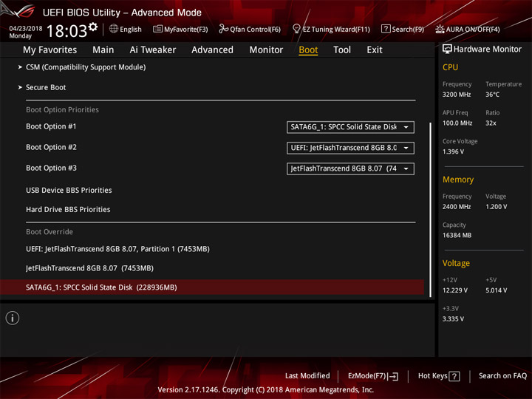Click the Boot Option #1 label

[51, 126]
